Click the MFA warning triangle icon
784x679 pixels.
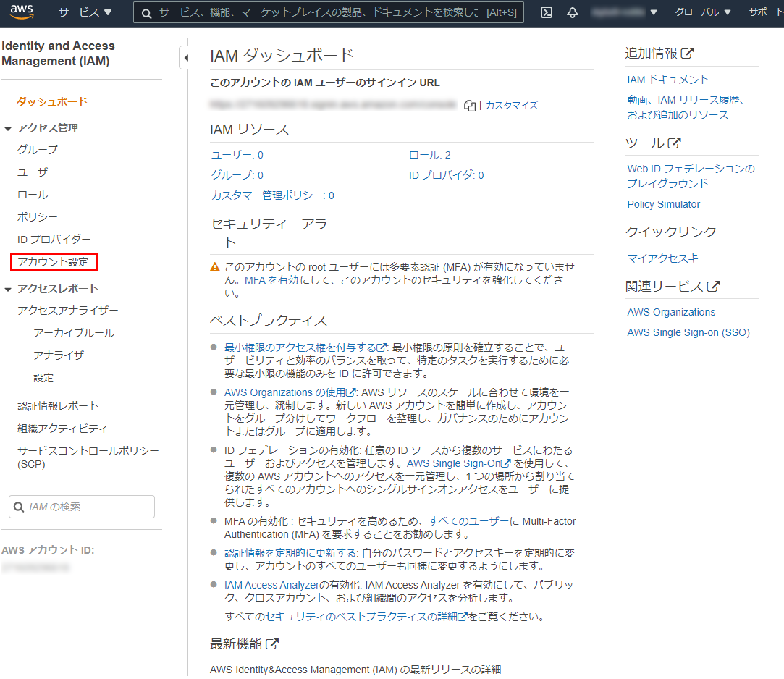pyautogui.click(x=215, y=268)
